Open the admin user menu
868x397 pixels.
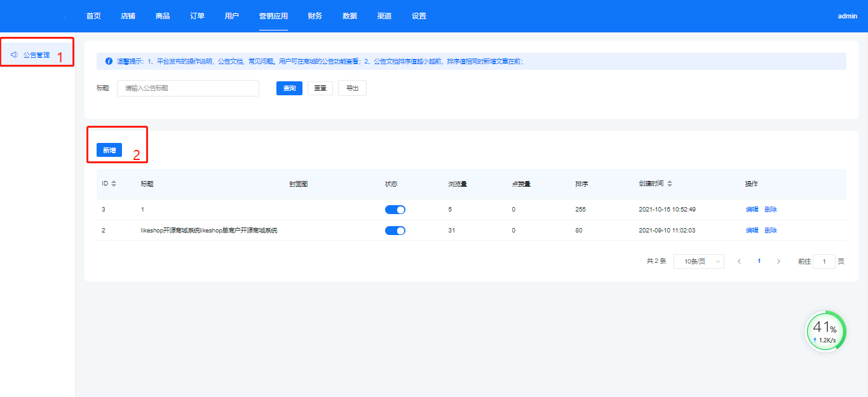[847, 16]
